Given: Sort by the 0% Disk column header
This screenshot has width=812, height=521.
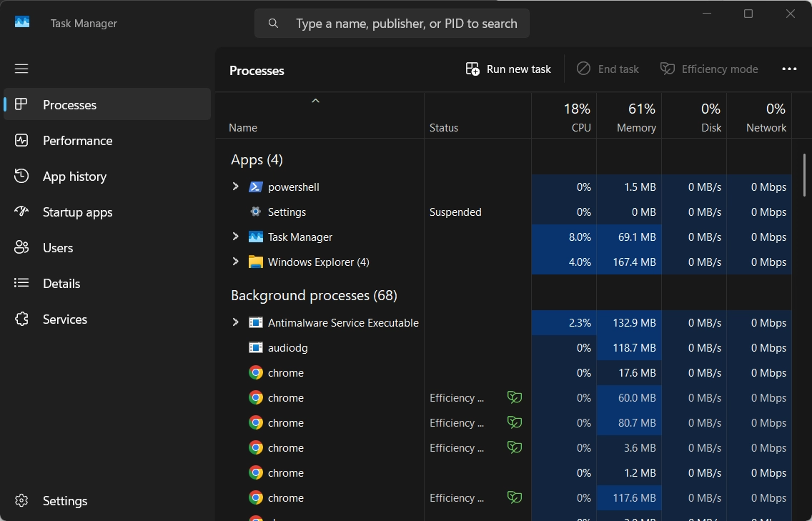Looking at the screenshot, I should [x=694, y=116].
